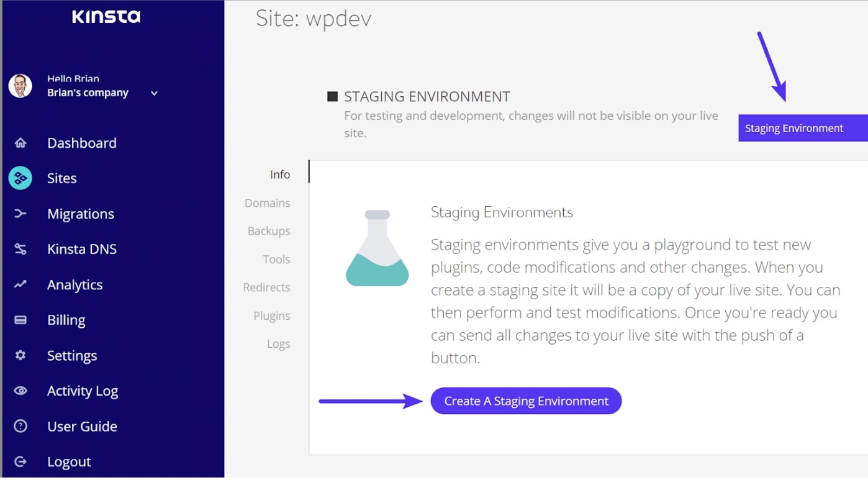Click the User Guide question icon
868x480 pixels.
pos(20,426)
